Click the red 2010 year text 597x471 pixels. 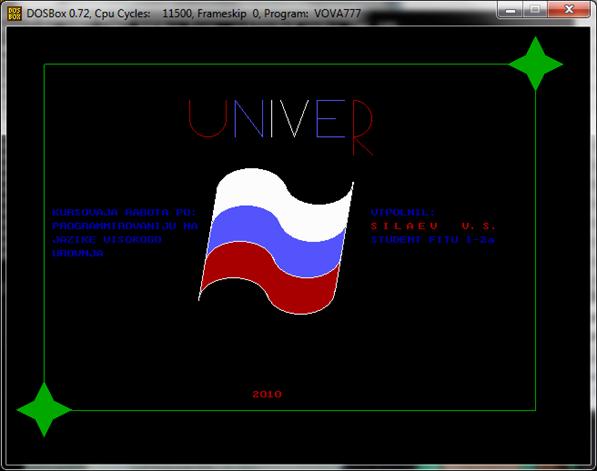(x=267, y=394)
